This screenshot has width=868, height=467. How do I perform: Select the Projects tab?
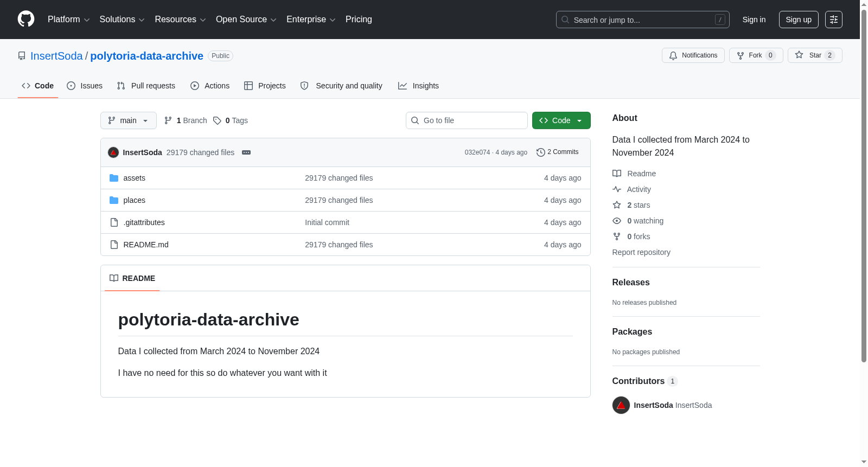tap(265, 86)
